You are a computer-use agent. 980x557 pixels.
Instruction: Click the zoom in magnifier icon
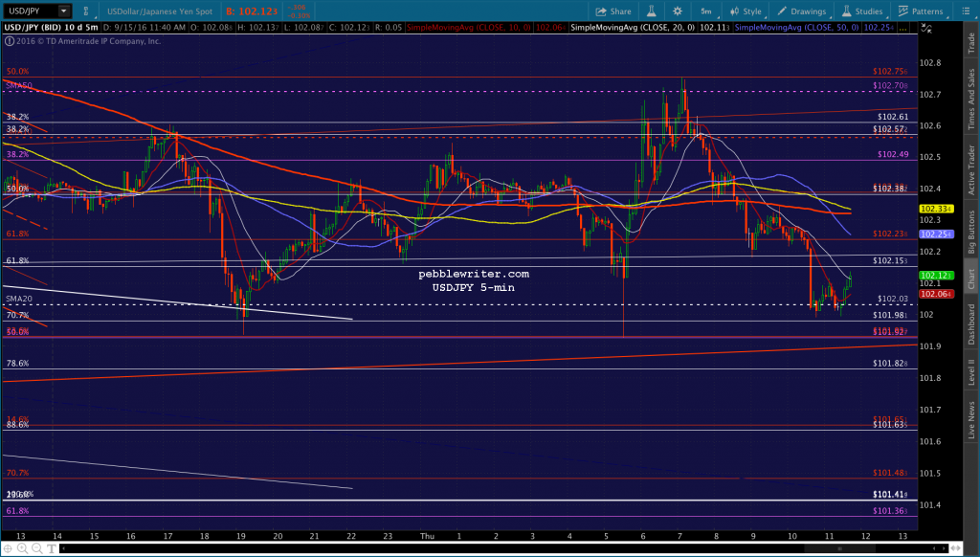[22, 548]
